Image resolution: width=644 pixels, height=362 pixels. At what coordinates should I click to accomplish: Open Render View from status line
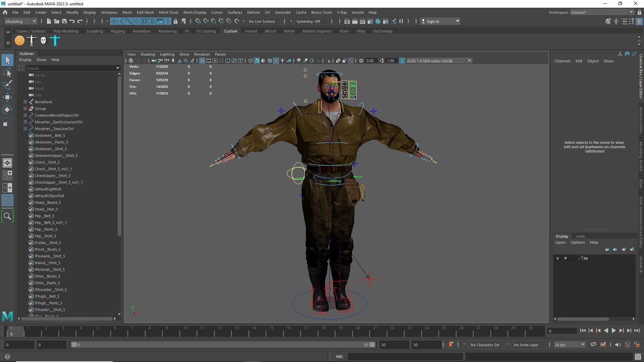pos(347,21)
